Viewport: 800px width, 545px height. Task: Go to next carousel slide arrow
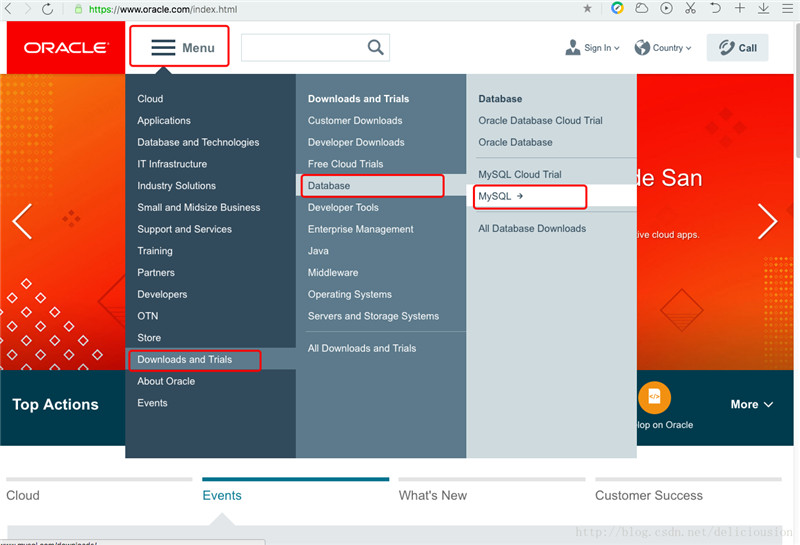767,221
